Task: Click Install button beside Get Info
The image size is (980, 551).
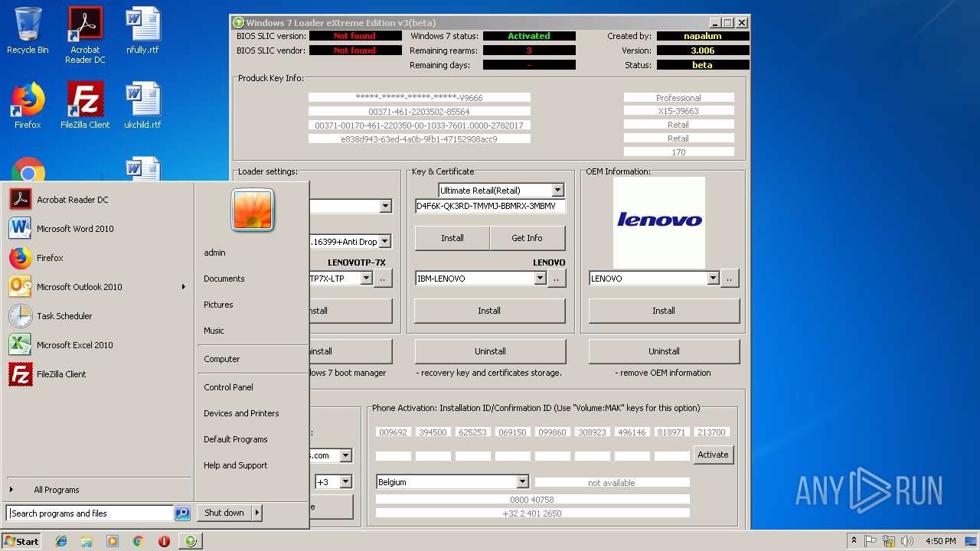Action: 452,238
